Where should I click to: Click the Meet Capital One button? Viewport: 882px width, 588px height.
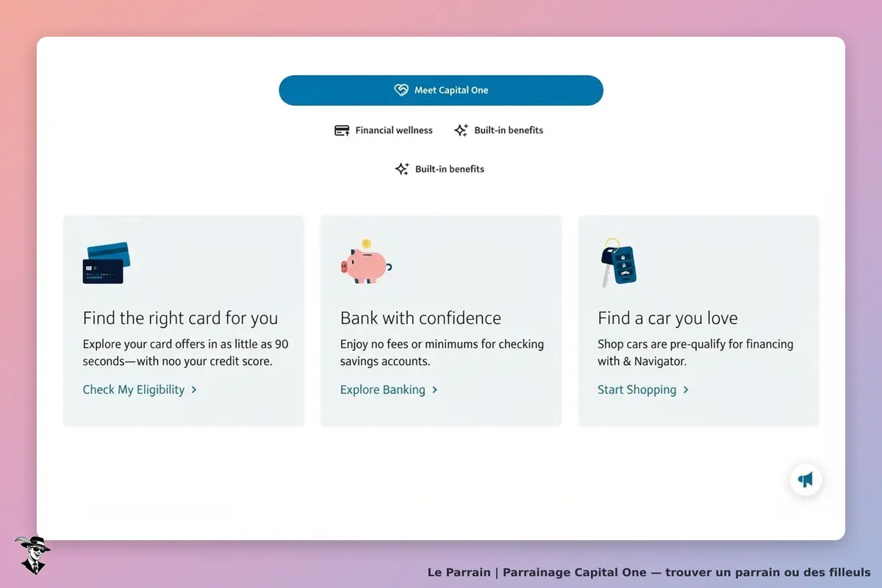pyautogui.click(x=441, y=90)
